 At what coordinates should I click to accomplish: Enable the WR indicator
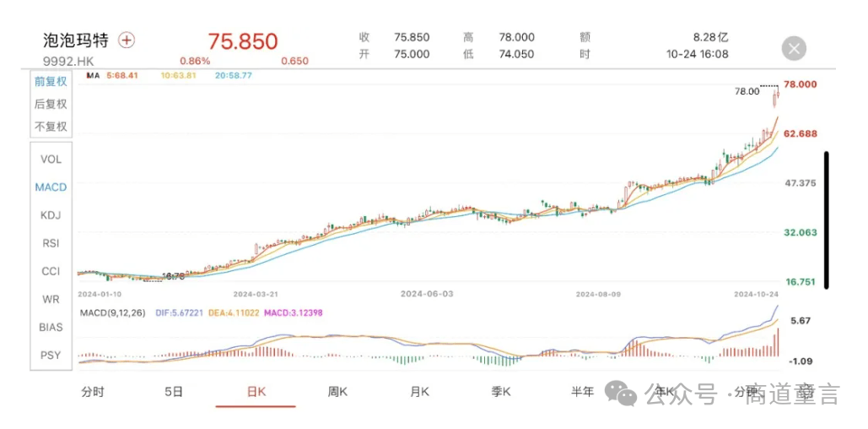point(51,299)
